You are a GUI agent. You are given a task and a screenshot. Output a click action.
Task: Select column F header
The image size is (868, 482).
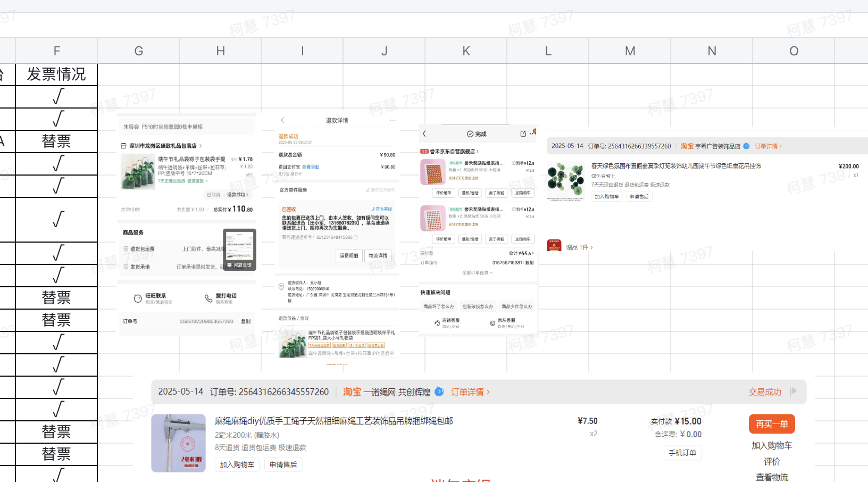tap(56, 51)
